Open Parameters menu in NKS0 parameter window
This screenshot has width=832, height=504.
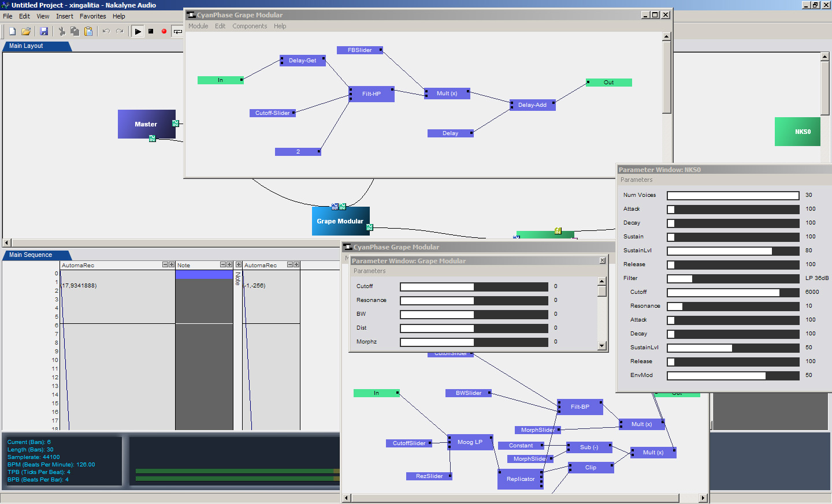(637, 180)
